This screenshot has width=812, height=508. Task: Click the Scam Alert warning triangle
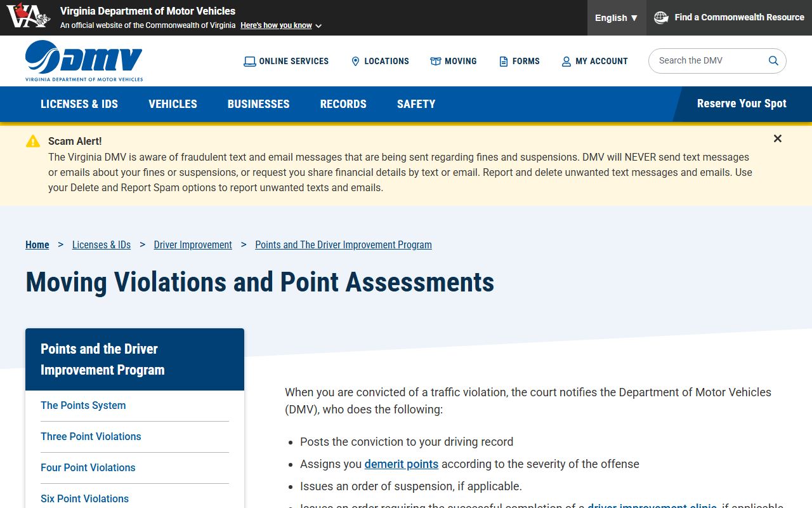pyautogui.click(x=33, y=141)
